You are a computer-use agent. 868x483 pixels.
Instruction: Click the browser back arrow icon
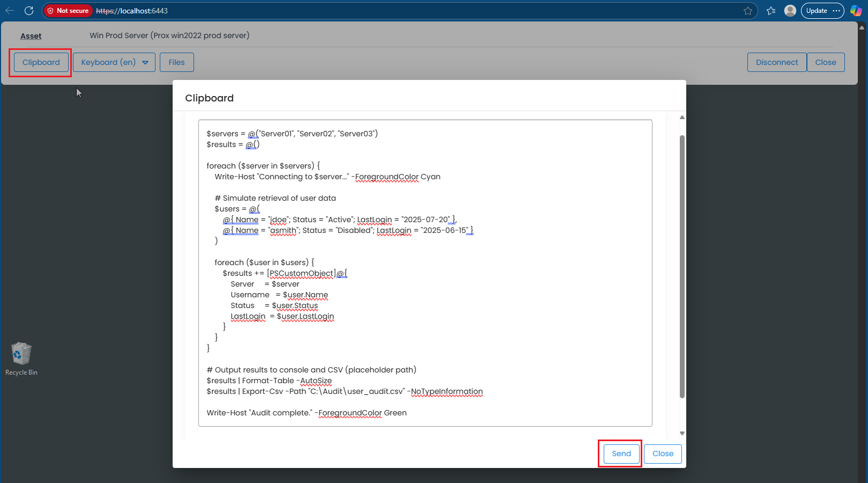click(x=10, y=11)
